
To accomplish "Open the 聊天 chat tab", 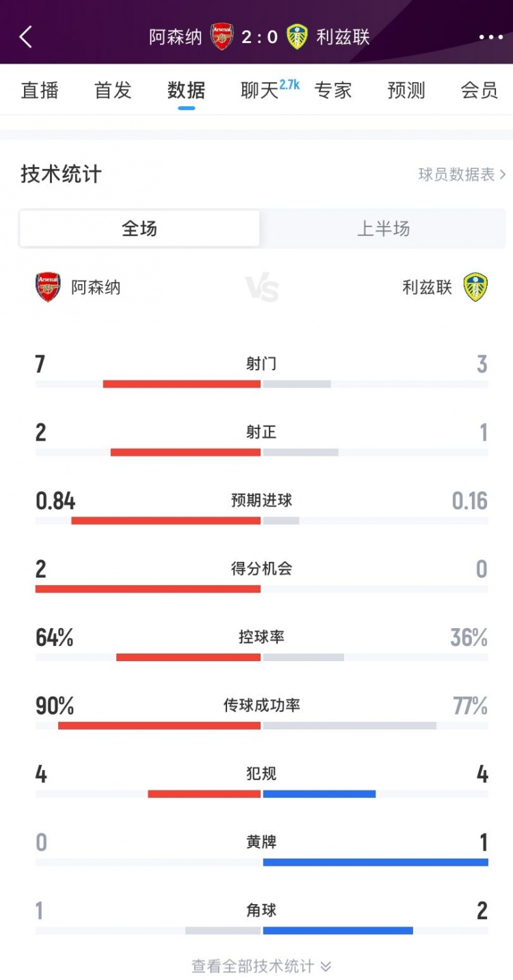I will (260, 90).
